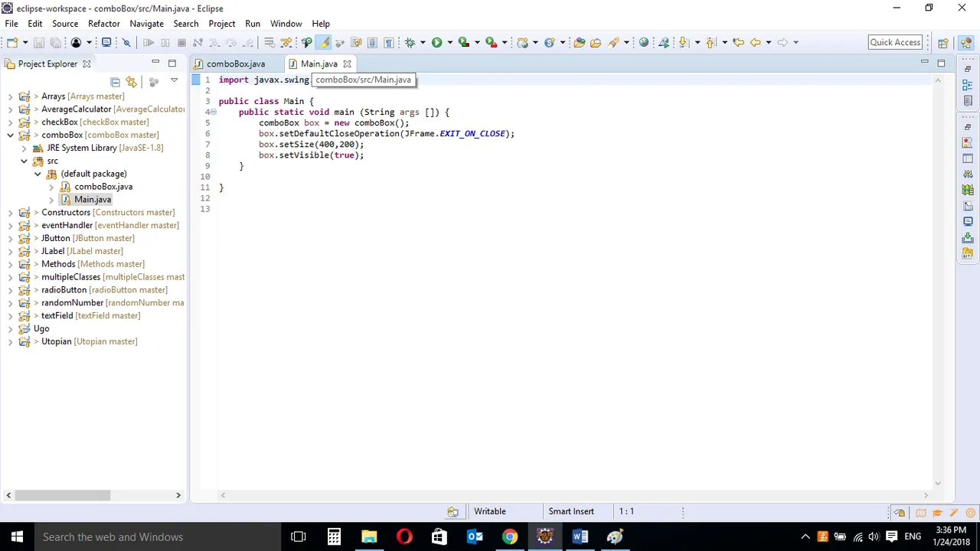Toggle Mark Occurrences highlighter icon
The width and height of the screenshot is (980, 551).
click(x=324, y=42)
